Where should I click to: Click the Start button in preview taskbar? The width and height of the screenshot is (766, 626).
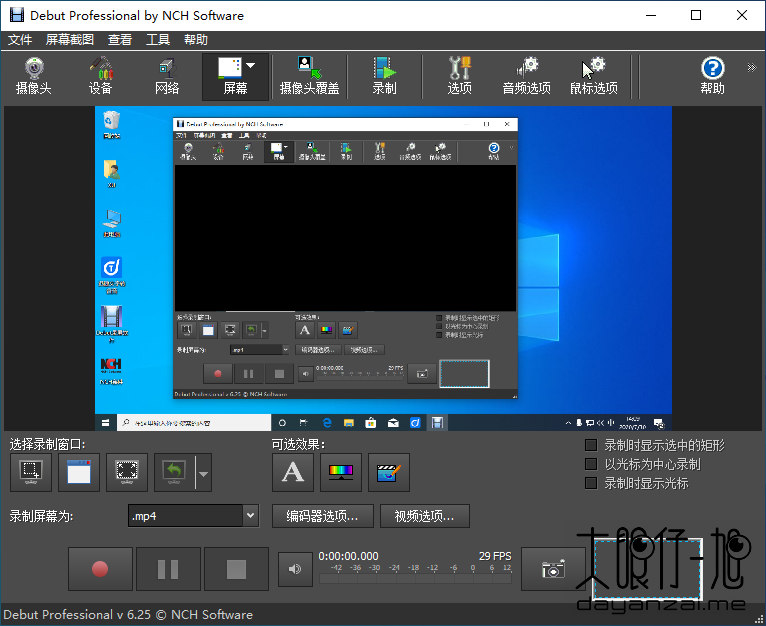(x=106, y=423)
